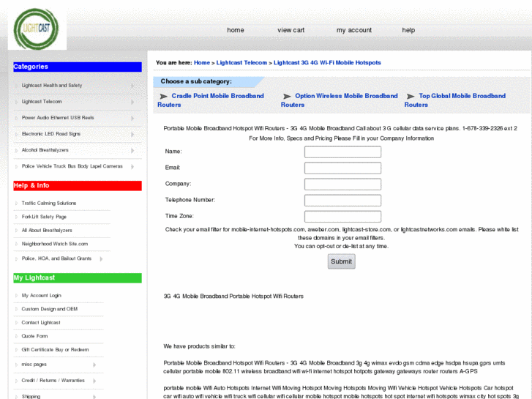Click bullet icon beside ForkLift Safety Page
This screenshot has width=532, height=399.
pos(16,217)
